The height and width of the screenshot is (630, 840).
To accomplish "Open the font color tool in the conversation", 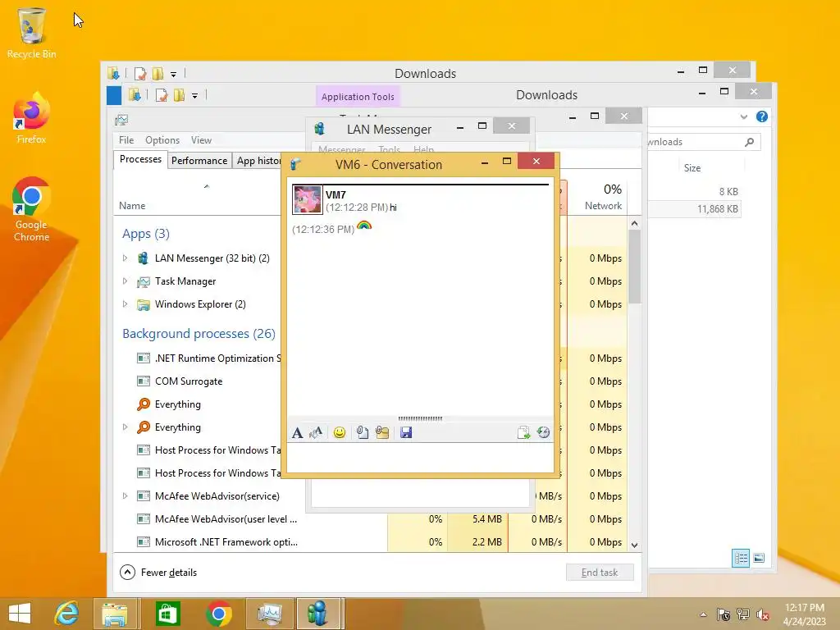I will (x=316, y=432).
